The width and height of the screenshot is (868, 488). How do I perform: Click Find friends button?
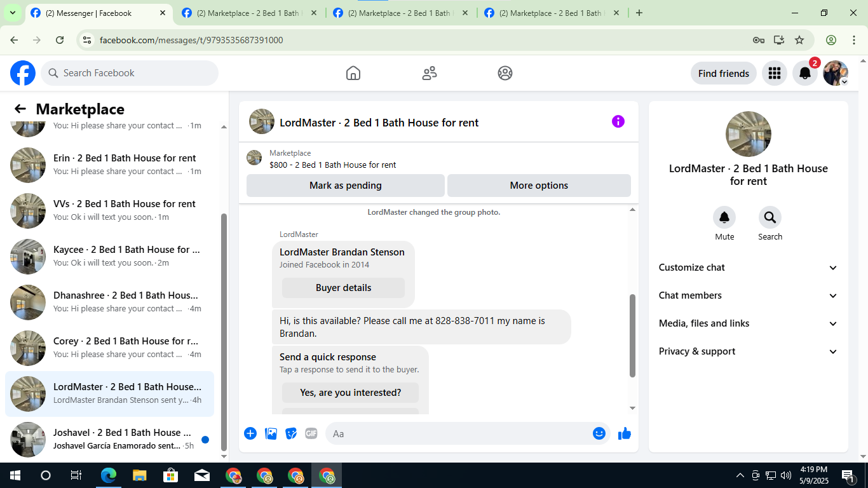click(724, 73)
